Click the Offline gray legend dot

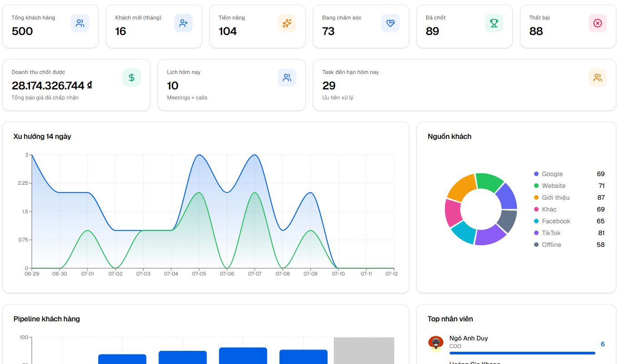click(536, 245)
